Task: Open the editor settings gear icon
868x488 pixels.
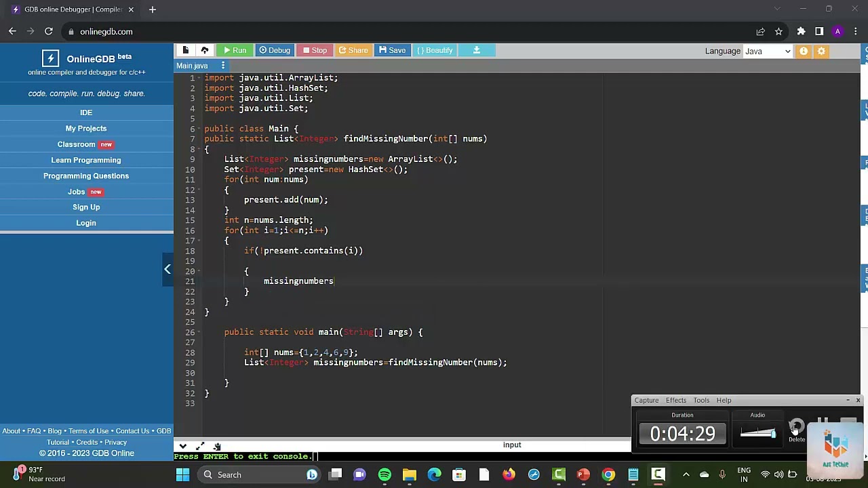Action: 821,51
